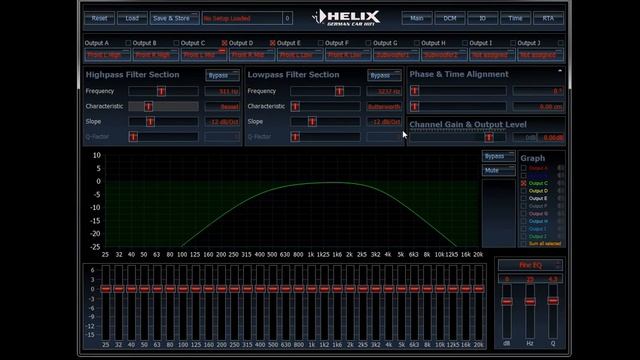Click the Fine EQ Q slider handle

[553, 301]
